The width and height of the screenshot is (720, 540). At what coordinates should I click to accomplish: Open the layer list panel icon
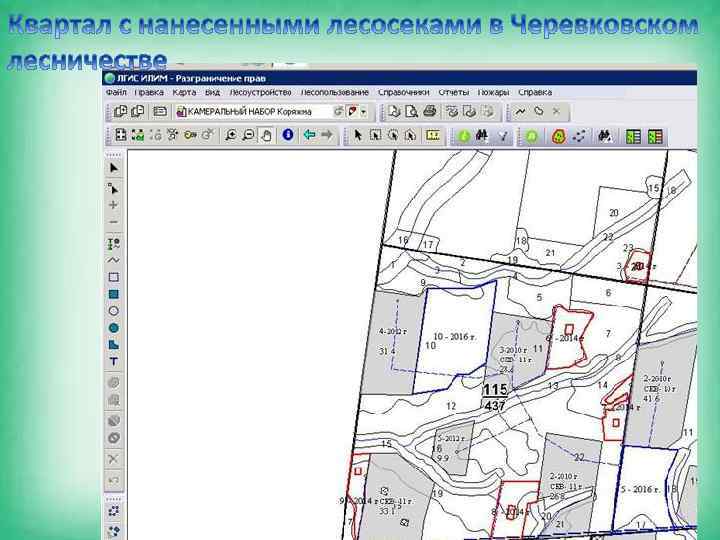click(159, 112)
